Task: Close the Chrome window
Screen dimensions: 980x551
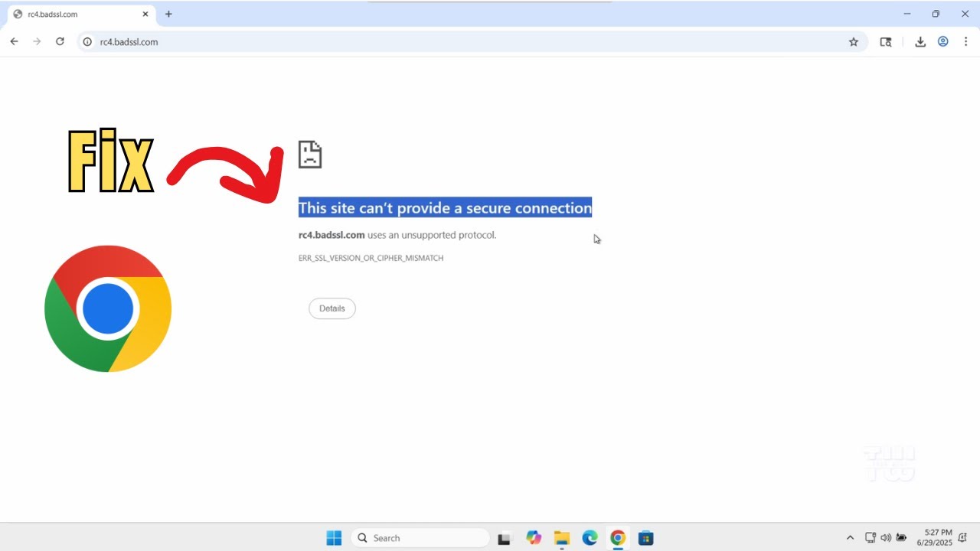Action: 965,14
